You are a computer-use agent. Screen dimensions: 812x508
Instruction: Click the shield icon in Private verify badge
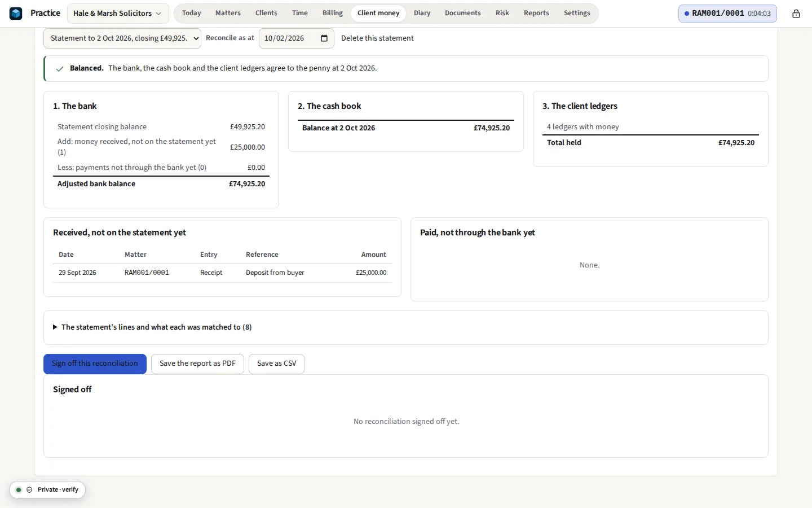(x=29, y=490)
